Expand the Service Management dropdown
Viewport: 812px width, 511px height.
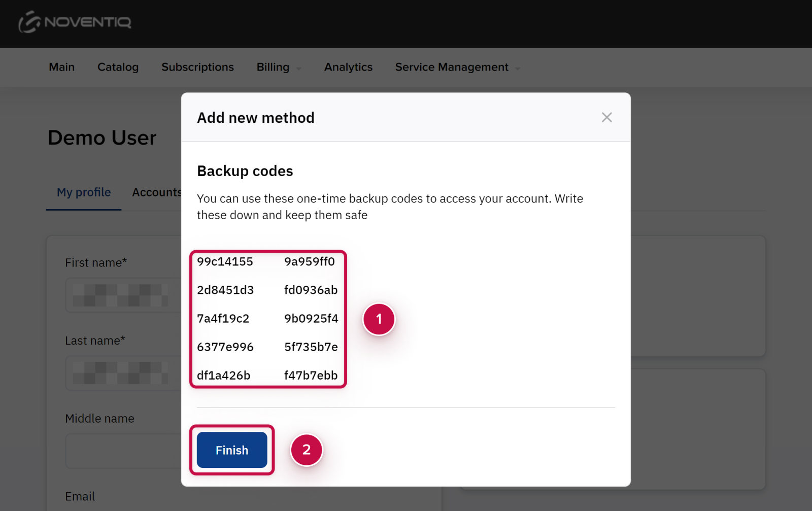click(457, 67)
